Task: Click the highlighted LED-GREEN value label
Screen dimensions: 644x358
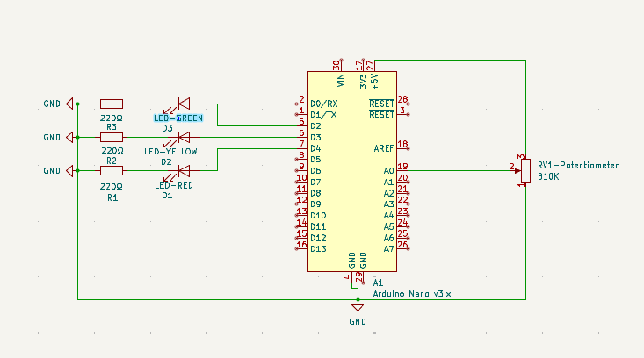Action: 178,118
